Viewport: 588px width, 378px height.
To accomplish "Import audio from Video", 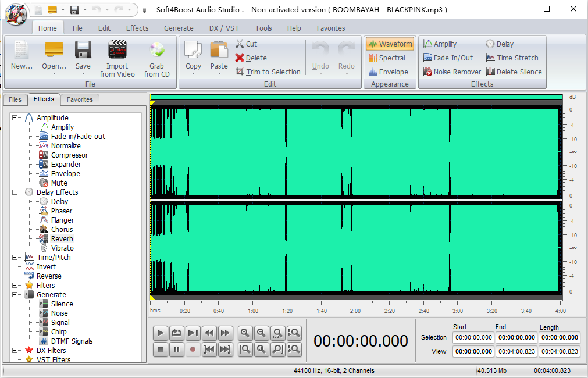I will (117, 58).
